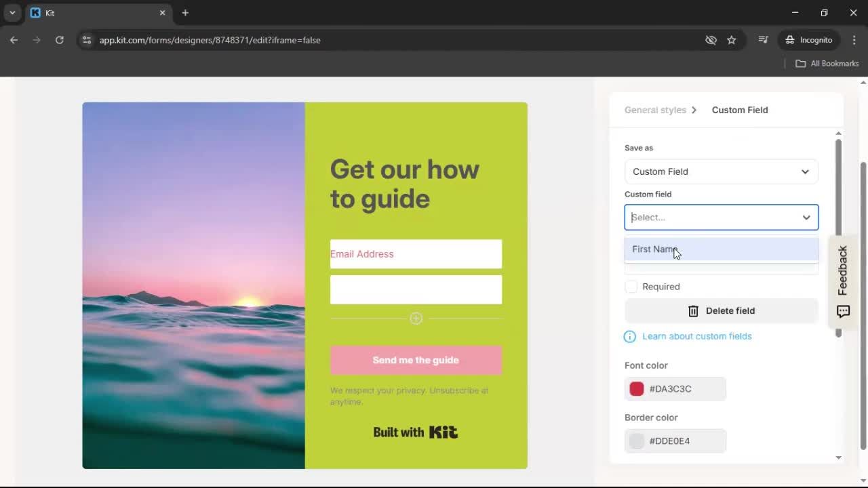
Task: Click the back navigation arrow
Action: (14, 40)
